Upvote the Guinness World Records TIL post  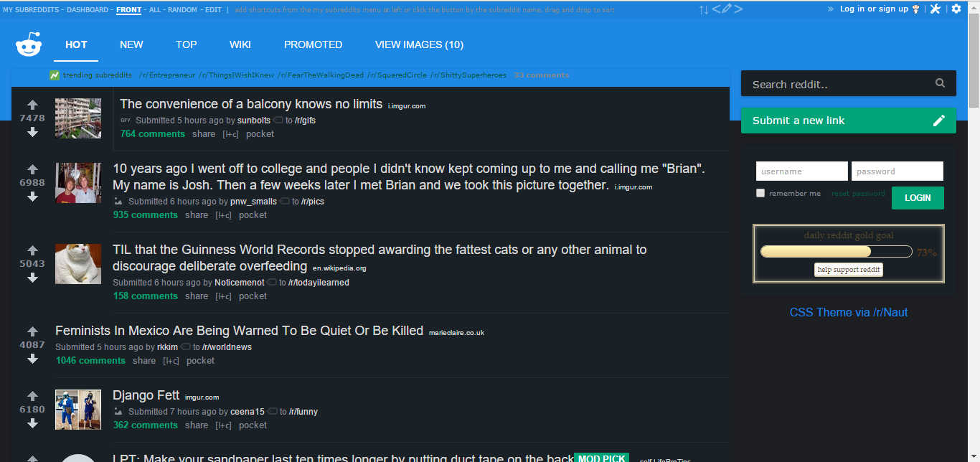point(32,250)
